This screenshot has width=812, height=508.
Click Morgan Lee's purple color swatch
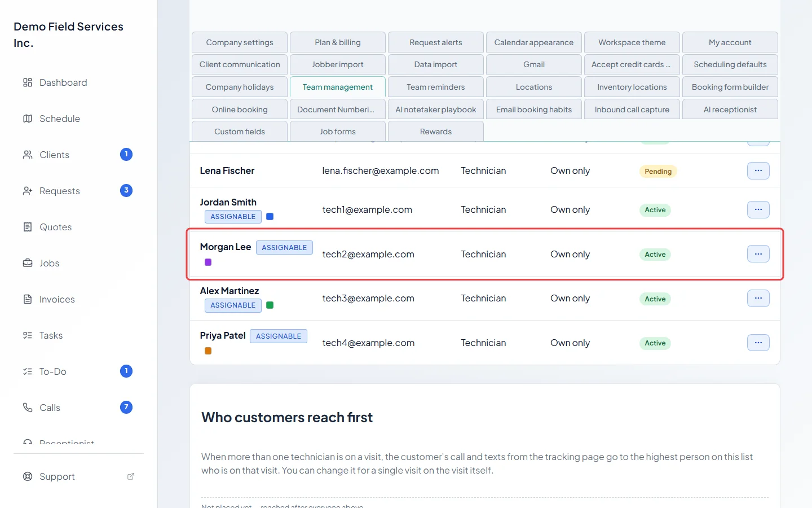(208, 262)
